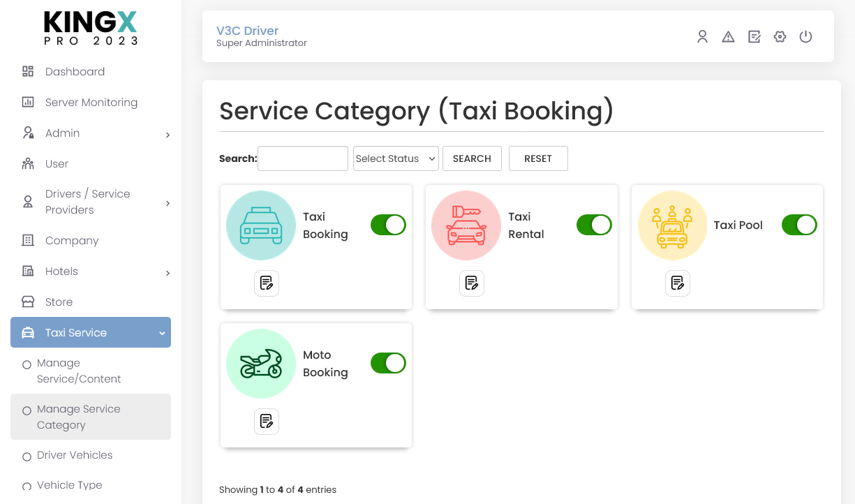The image size is (855, 504).
Task: Toggle Moto Booking status switch
Action: click(x=388, y=363)
